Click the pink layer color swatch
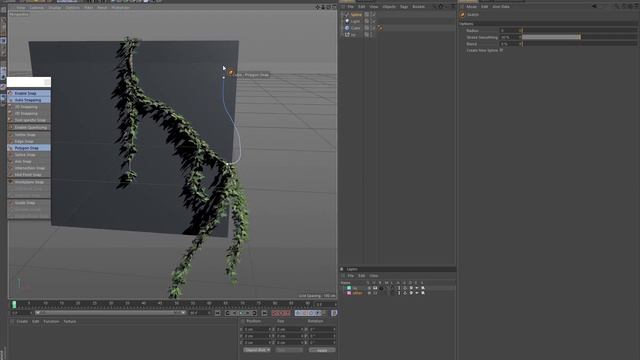The width and height of the screenshot is (640, 360). pyautogui.click(x=349, y=293)
